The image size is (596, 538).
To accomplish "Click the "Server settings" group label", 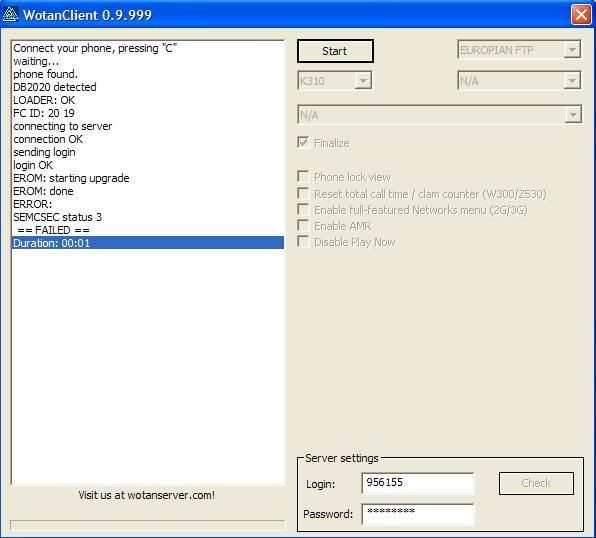I will tap(342, 458).
